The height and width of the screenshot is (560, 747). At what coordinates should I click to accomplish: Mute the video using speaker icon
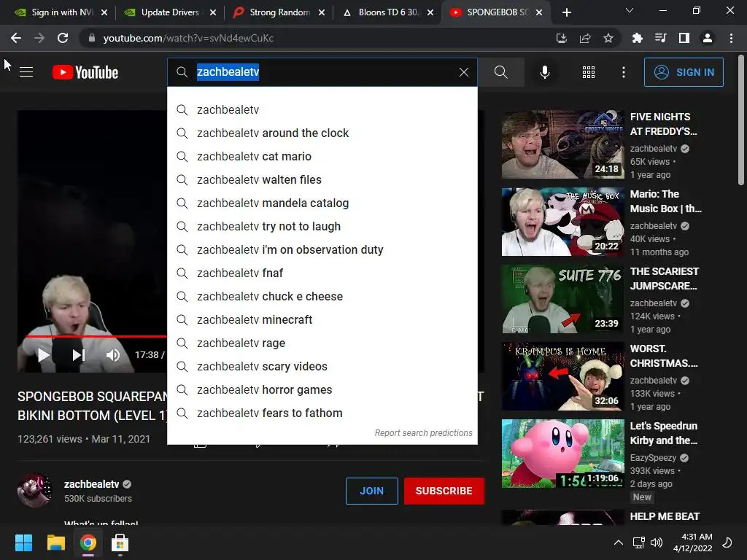click(x=113, y=355)
